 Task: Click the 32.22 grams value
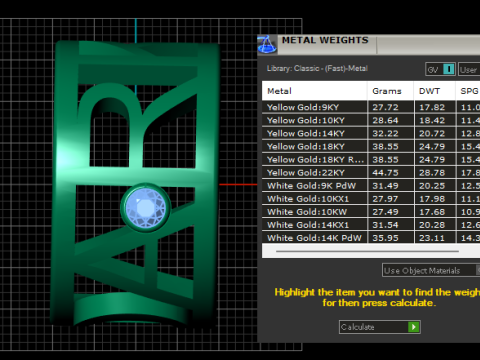click(385, 133)
